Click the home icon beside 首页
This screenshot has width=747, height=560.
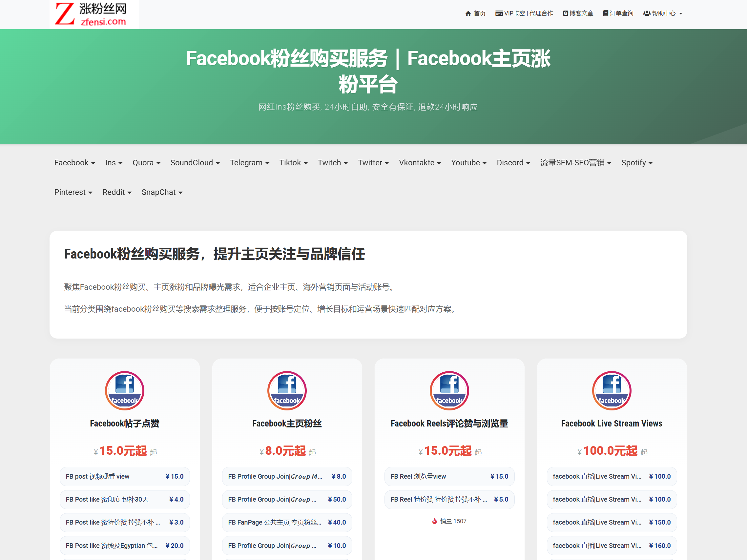tap(468, 13)
